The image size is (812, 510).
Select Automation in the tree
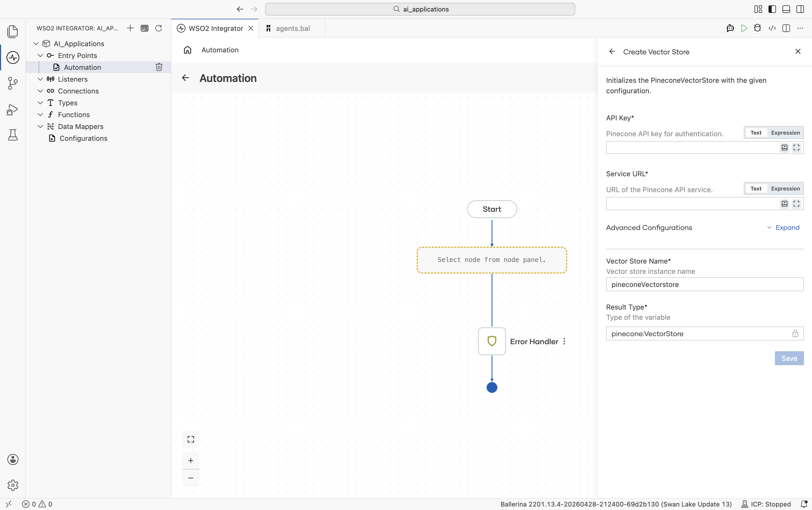pos(98,67)
